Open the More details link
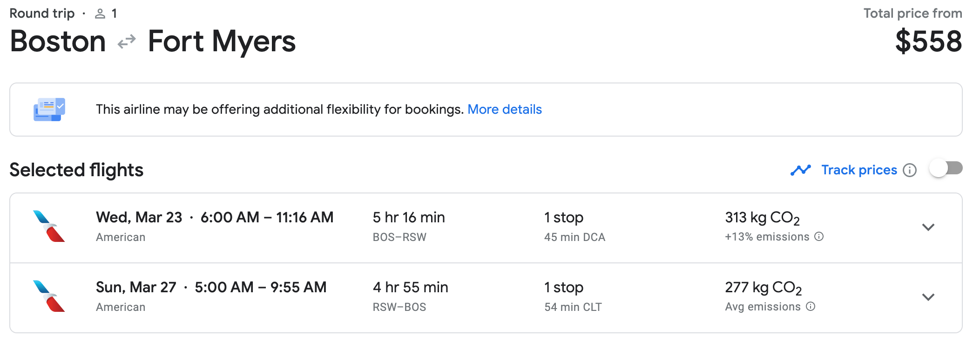The width and height of the screenshot is (980, 344). pos(505,110)
